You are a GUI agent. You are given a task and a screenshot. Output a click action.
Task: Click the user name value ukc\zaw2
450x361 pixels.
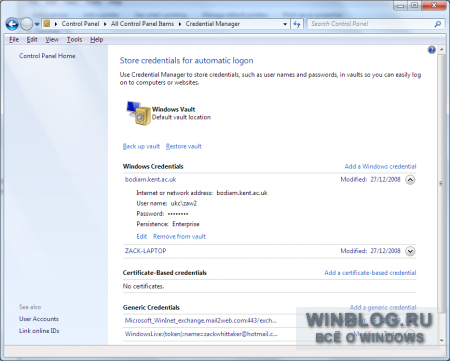(x=183, y=203)
